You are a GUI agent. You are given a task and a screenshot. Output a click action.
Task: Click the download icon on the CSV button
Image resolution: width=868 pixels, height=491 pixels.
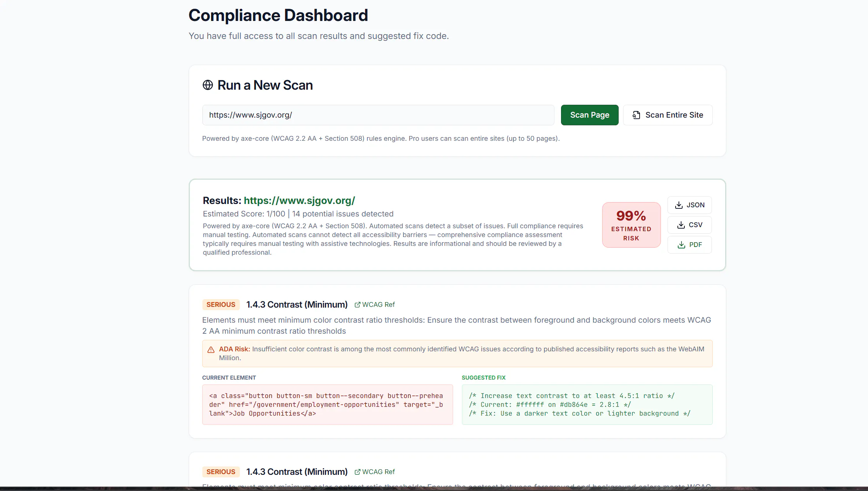pos(681,225)
